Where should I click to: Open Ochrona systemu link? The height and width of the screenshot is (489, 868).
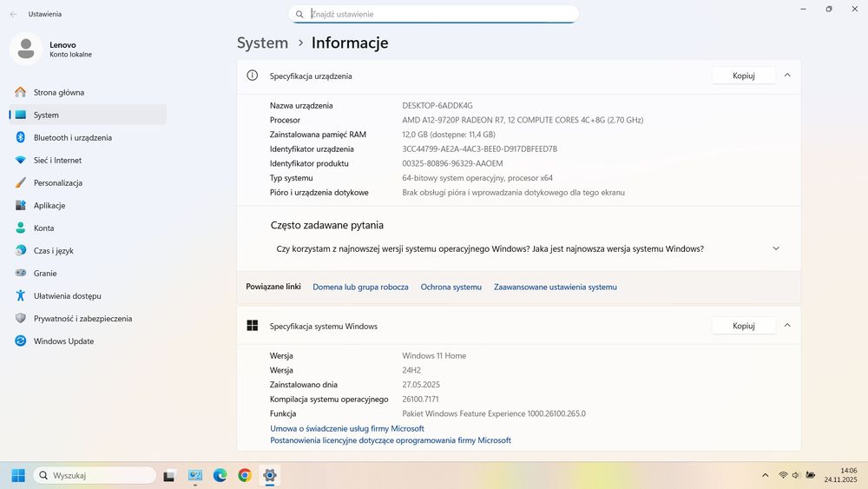451,287
